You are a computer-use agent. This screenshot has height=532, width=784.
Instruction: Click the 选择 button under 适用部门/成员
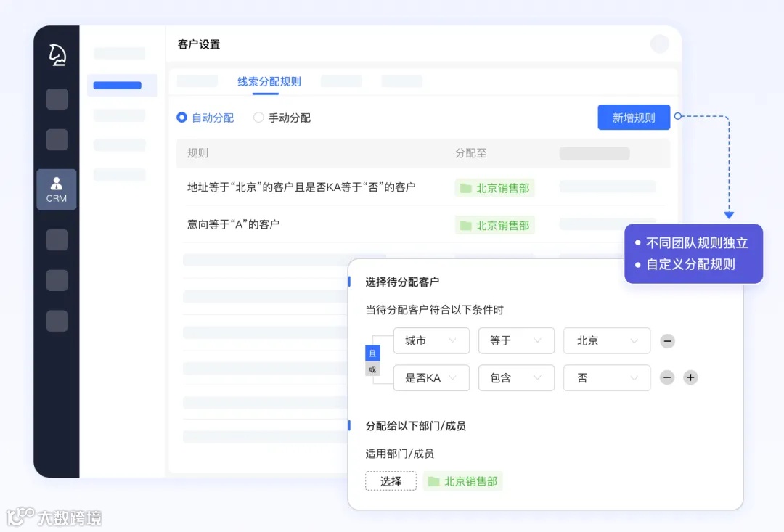tap(391, 480)
